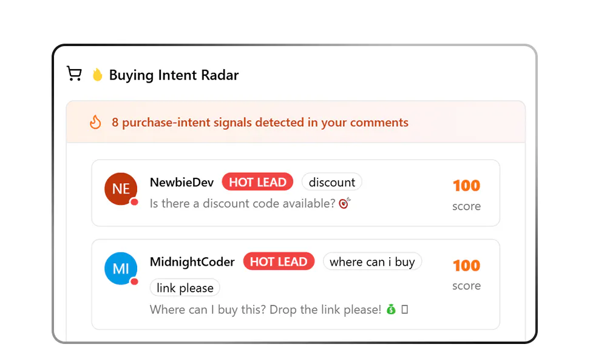
Task: Click the orange flame icon in alert banner
Action: 95,122
